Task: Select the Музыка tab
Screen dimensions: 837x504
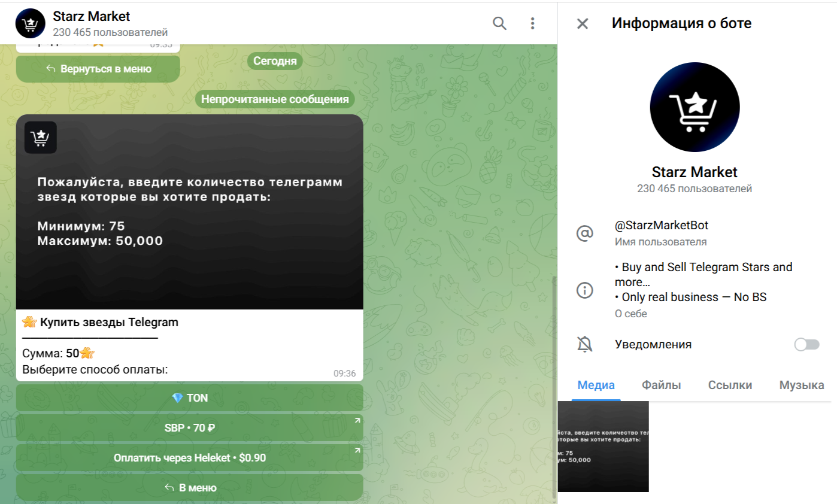Action: (x=802, y=385)
